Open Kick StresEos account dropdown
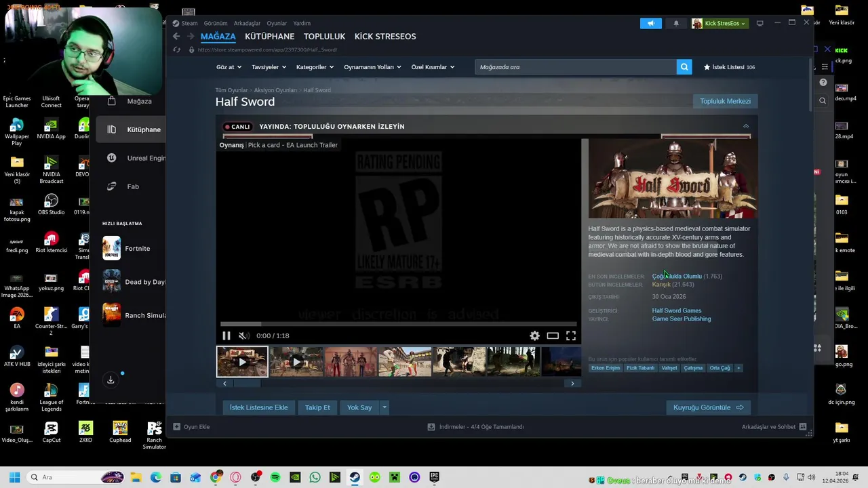Viewport: 868px width, 488px height. 719,23
